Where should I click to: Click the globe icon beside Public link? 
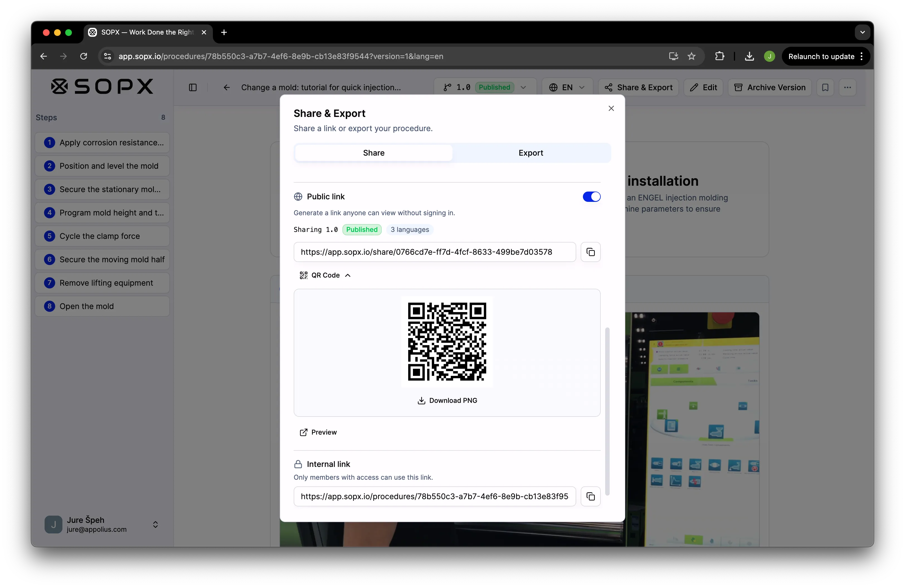pyautogui.click(x=298, y=197)
